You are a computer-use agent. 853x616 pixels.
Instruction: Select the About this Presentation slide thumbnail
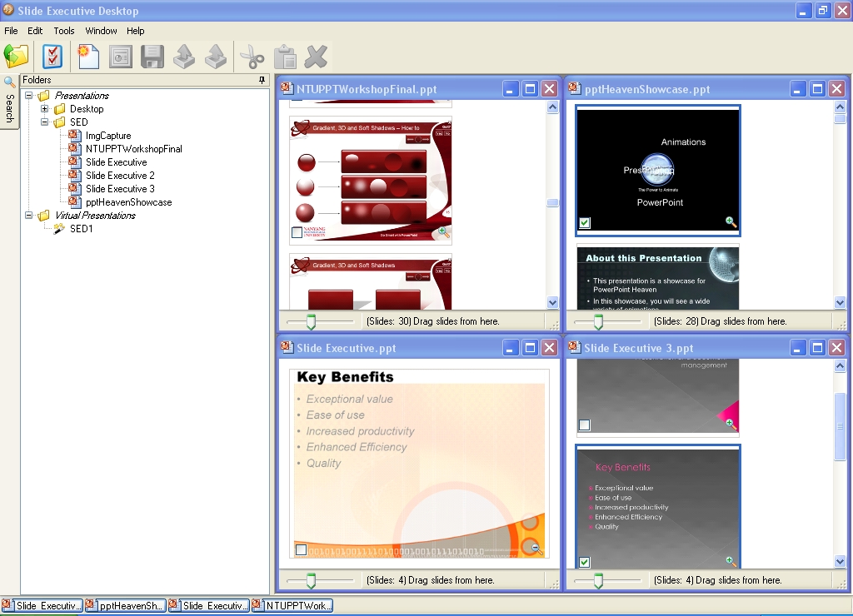coord(658,278)
